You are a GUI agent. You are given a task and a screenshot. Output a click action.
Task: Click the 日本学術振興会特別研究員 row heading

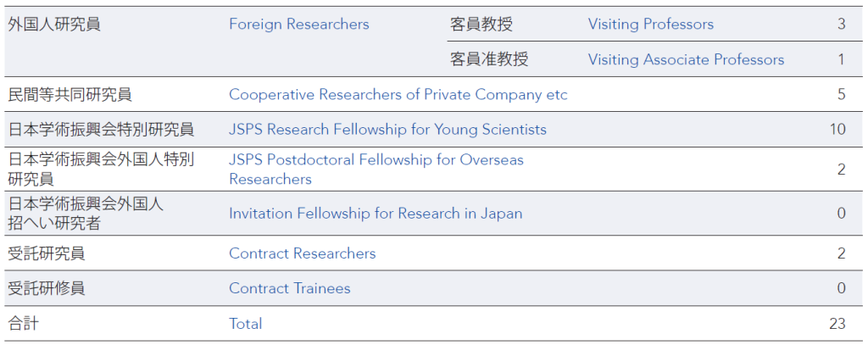[x=101, y=130]
